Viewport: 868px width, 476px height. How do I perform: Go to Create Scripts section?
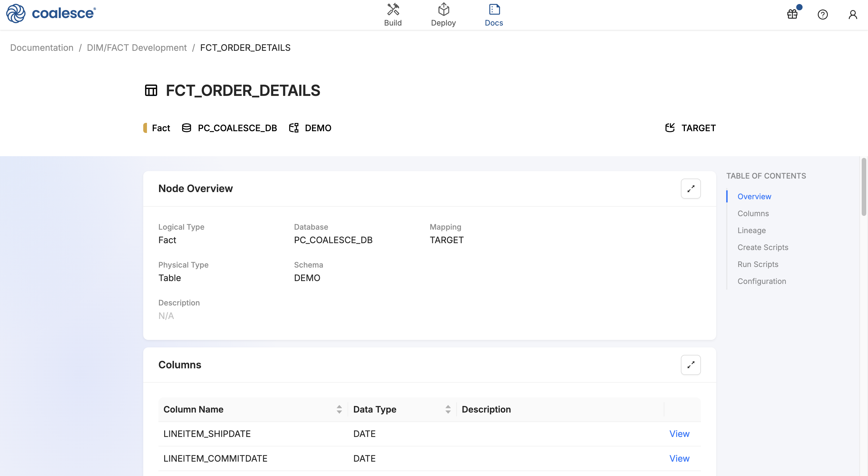763,247
